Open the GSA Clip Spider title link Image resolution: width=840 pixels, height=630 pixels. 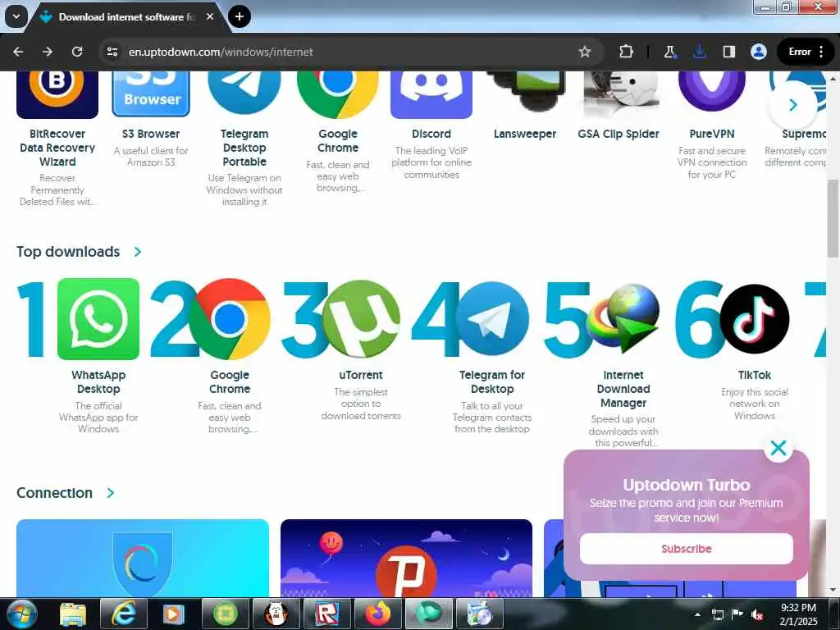coord(619,134)
